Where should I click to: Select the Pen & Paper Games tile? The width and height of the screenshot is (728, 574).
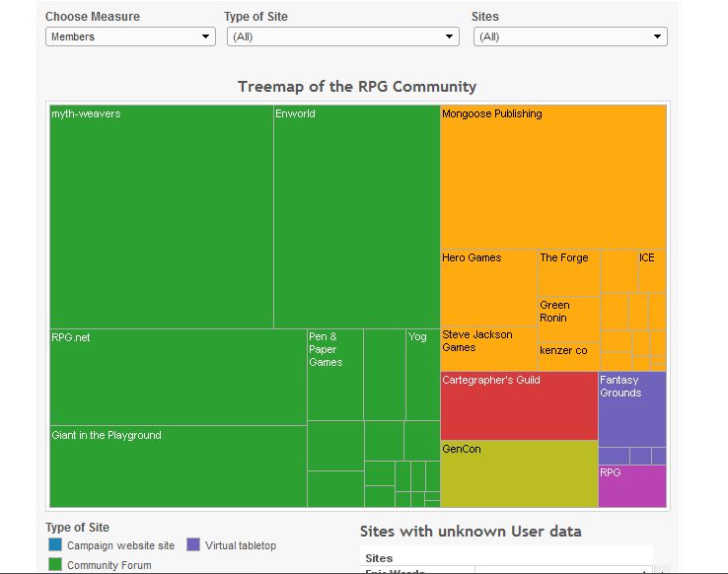335,375
